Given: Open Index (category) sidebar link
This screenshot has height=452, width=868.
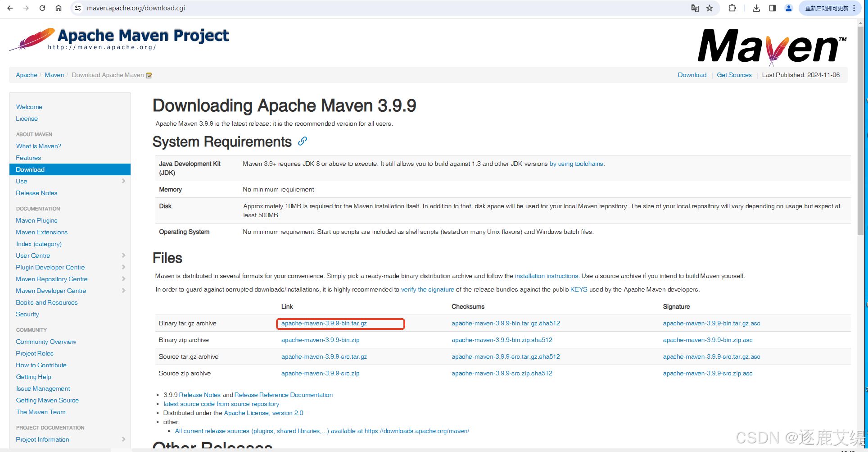Looking at the screenshot, I should coord(39,244).
